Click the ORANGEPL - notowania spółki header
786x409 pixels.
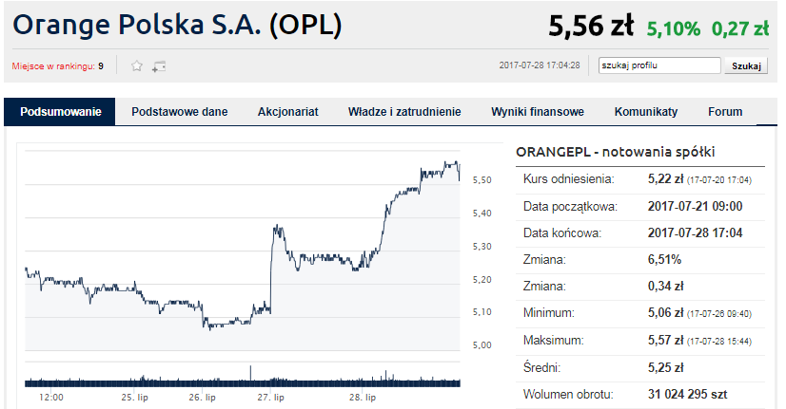click(615, 152)
